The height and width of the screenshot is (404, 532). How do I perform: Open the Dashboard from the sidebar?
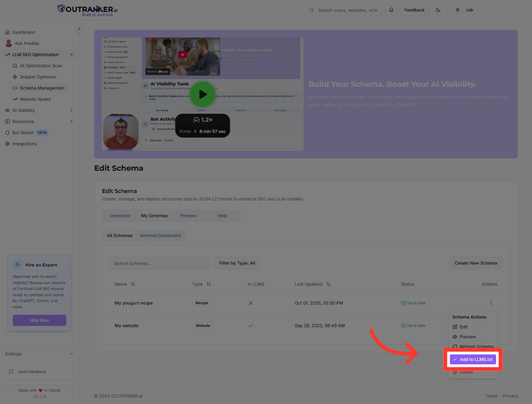[x=24, y=32]
